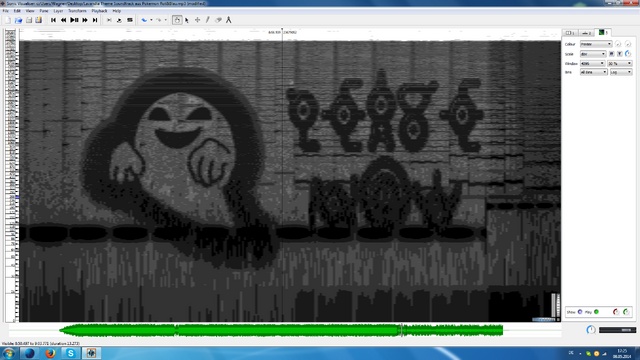This screenshot has height=360, width=640.
Task: Click the horizontal zoom thumbwheel below spectrogram
Action: (x=544, y=320)
